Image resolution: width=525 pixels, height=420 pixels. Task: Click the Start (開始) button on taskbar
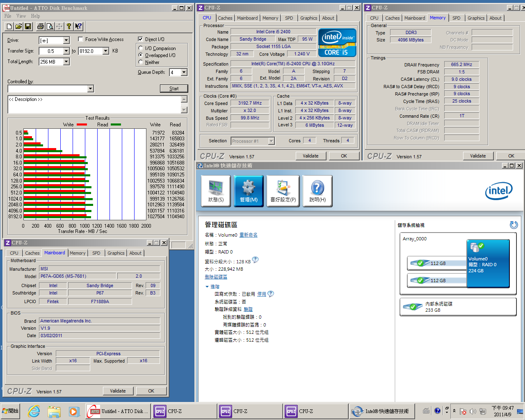coord(10,411)
